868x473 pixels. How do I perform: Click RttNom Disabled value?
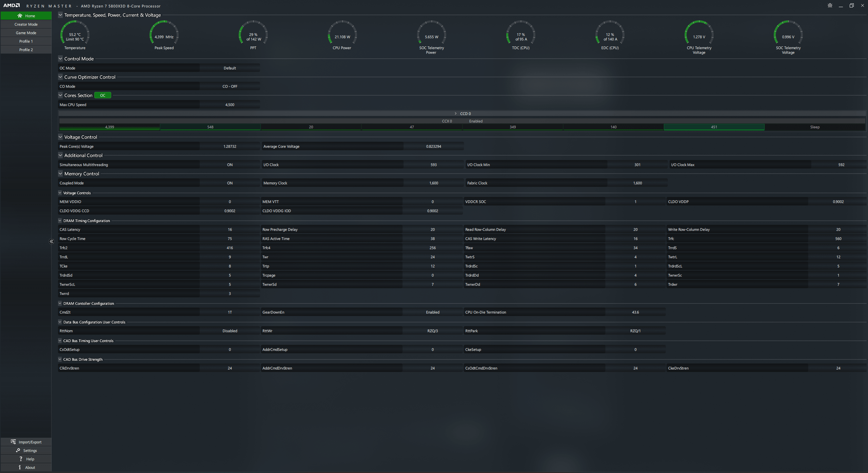(x=230, y=331)
